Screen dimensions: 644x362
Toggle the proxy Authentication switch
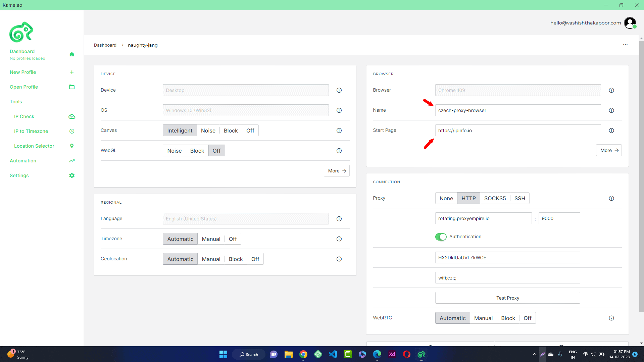point(441,237)
